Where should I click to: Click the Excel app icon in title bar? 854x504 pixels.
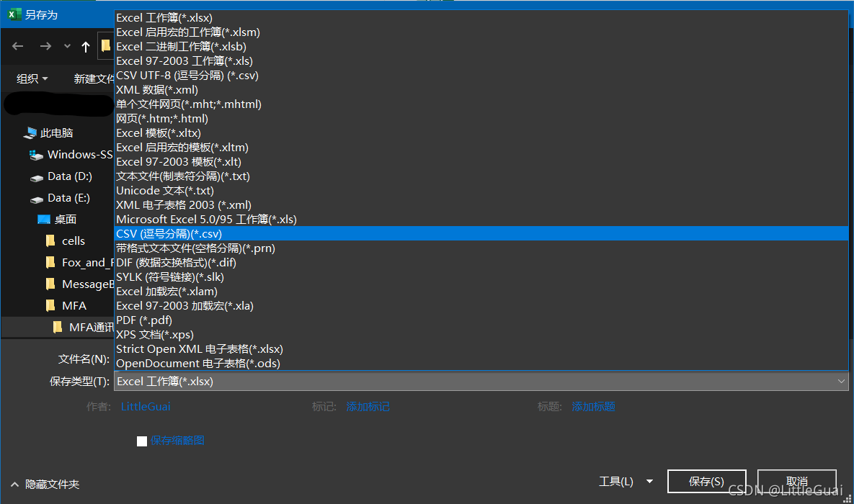(14, 14)
